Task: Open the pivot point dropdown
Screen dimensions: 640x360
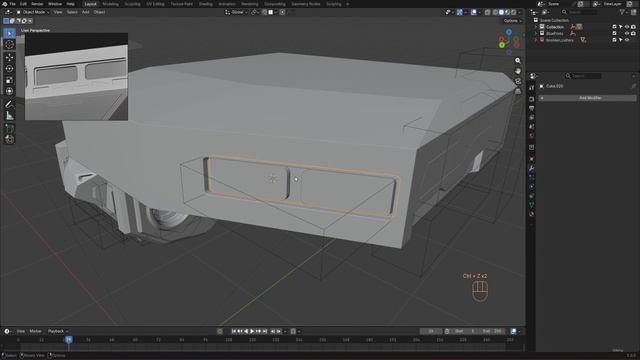Action: [x=255, y=12]
